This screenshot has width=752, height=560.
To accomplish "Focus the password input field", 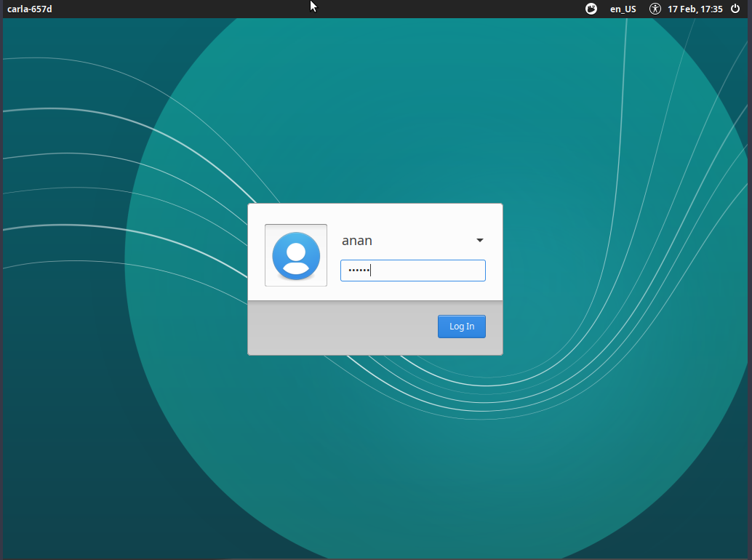I will 413,271.
